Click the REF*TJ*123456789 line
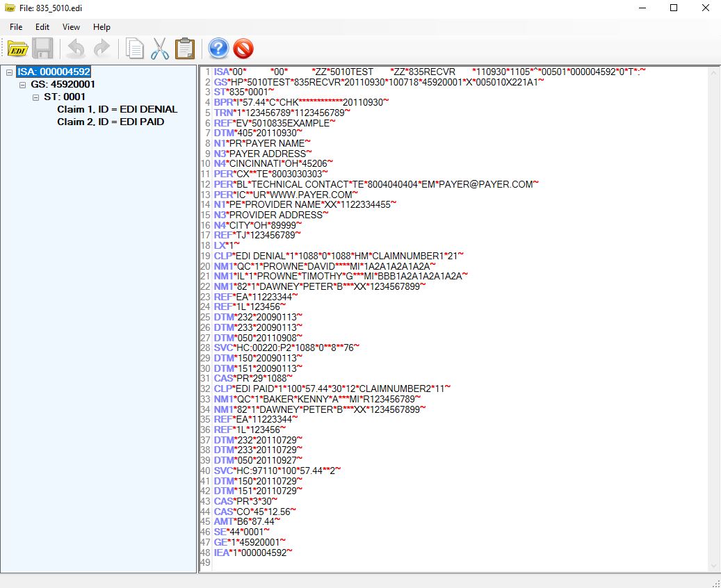Viewport: 721px width, 588px height. coord(257,235)
